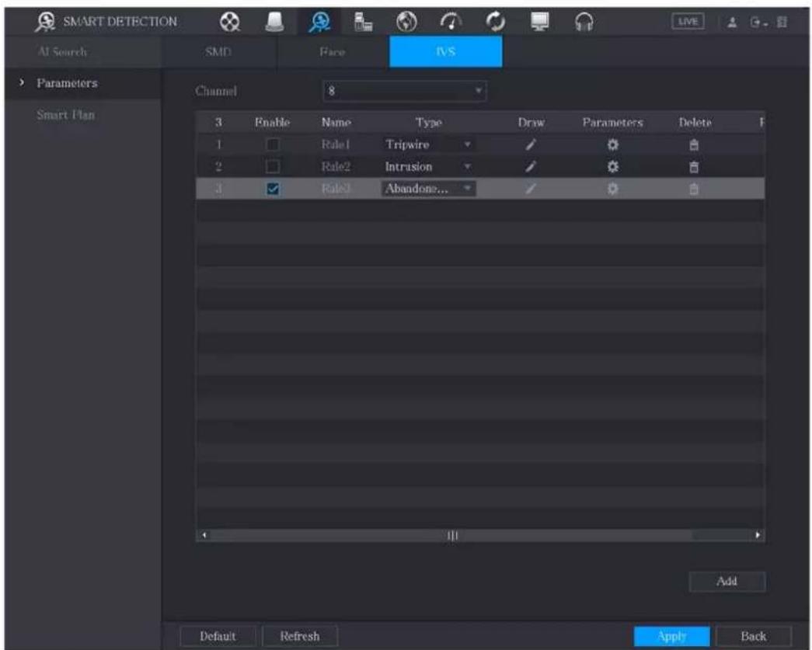This screenshot has width=812, height=650.
Task: Click the Rule2 name cell
Action: pos(336,167)
